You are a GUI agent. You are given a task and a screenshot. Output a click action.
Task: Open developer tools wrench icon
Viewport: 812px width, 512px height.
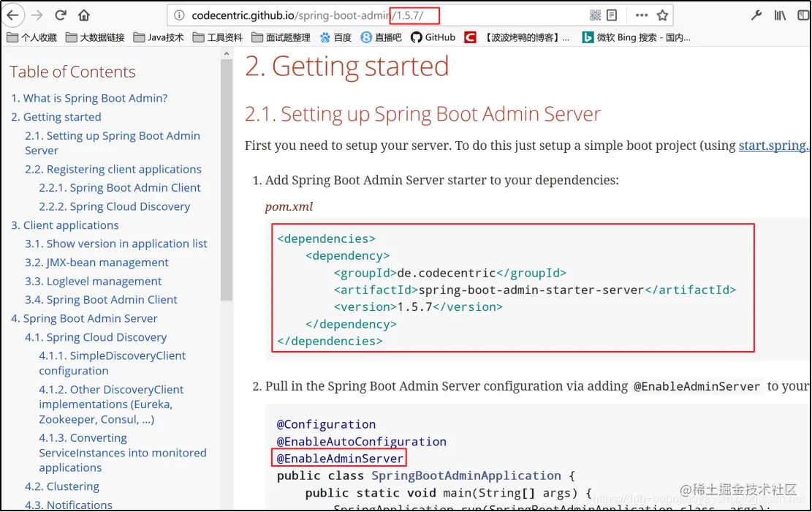756,15
